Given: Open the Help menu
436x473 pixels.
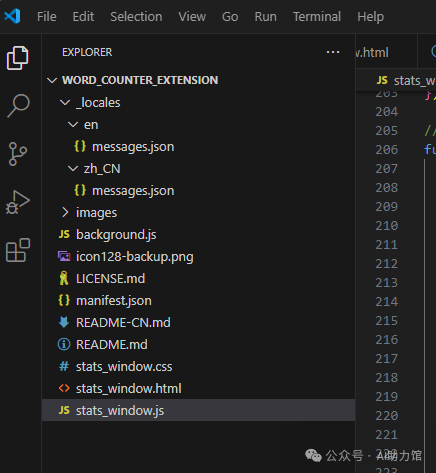Looking at the screenshot, I should (x=371, y=16).
